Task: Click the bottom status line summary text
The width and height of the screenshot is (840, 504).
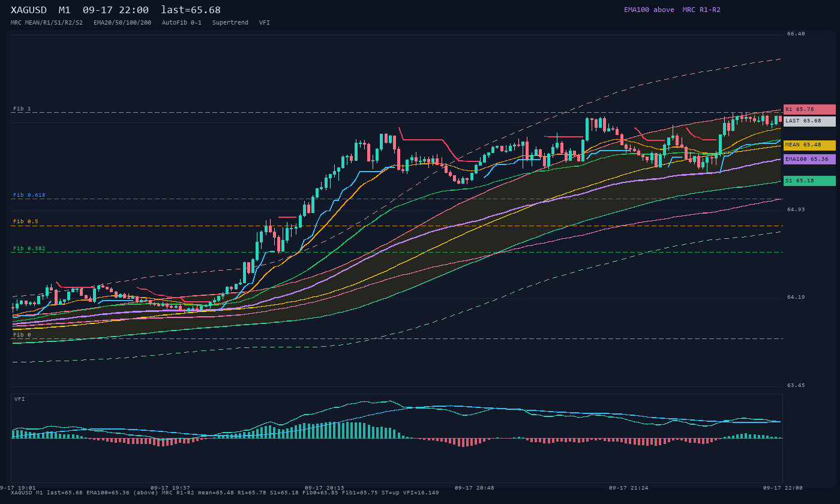Action: click(225, 493)
